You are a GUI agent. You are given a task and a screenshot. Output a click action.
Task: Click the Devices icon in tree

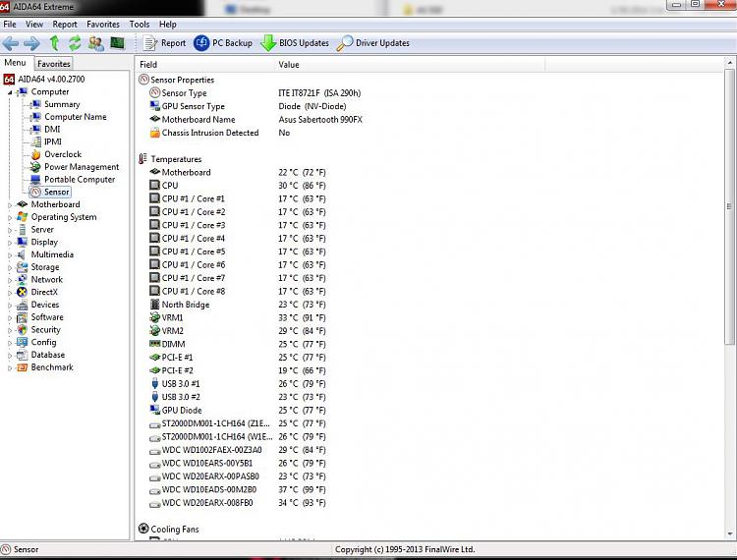pyautogui.click(x=22, y=305)
